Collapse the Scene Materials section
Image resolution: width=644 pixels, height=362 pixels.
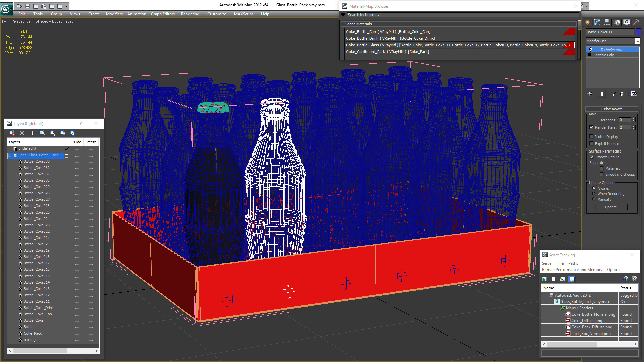(343, 24)
